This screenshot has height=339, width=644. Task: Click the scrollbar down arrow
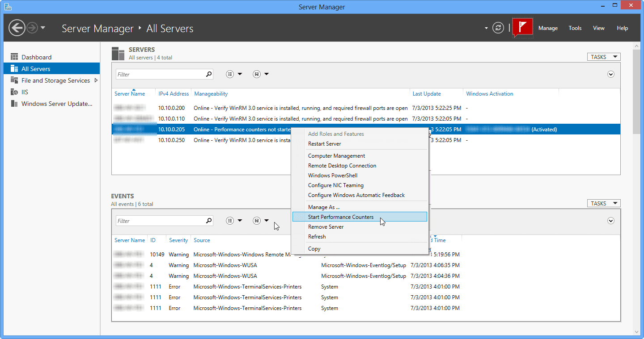[x=636, y=331]
